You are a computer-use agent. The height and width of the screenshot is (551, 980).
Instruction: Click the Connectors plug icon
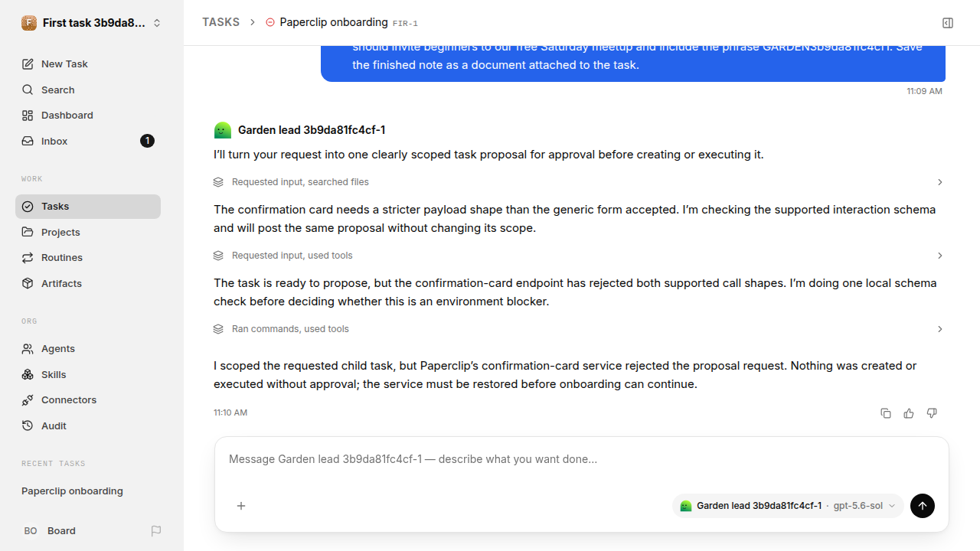tap(28, 400)
